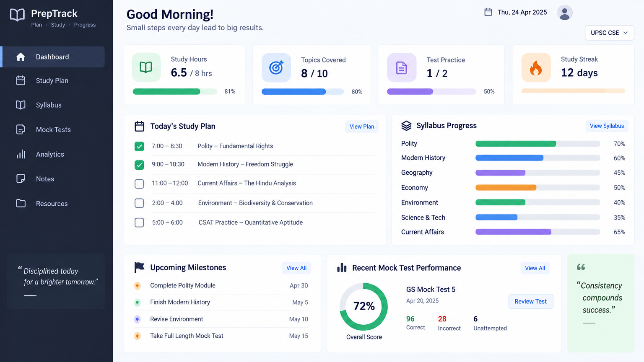
Task: Click the View Plan button
Action: 362,127
